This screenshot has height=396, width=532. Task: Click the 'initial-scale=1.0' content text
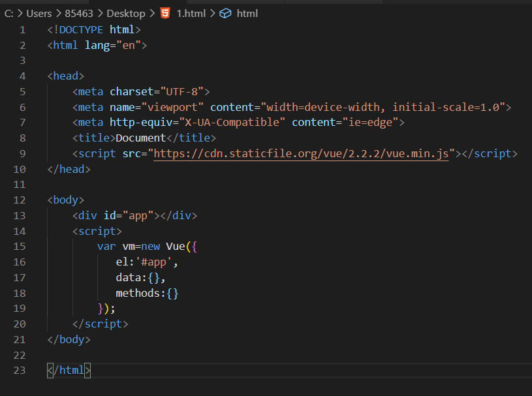point(446,107)
